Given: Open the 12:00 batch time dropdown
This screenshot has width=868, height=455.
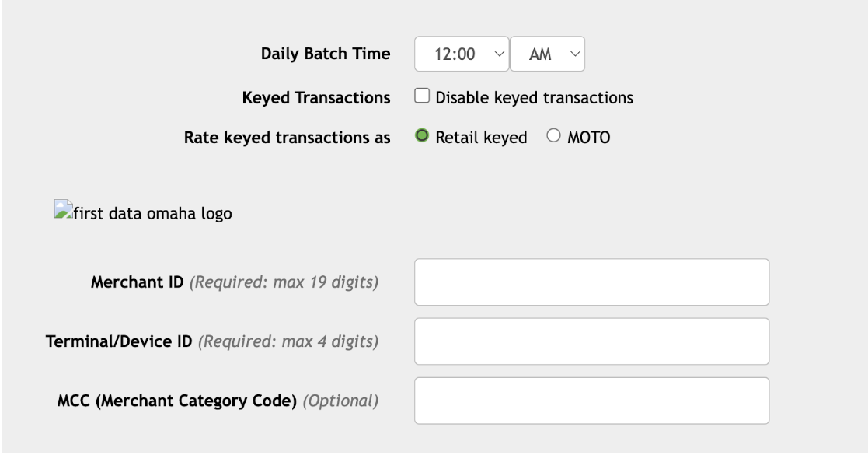Looking at the screenshot, I should pyautogui.click(x=462, y=54).
